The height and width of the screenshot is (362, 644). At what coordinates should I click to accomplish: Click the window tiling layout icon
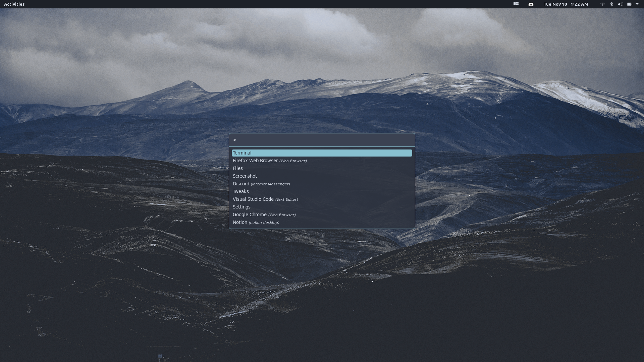coord(516,4)
